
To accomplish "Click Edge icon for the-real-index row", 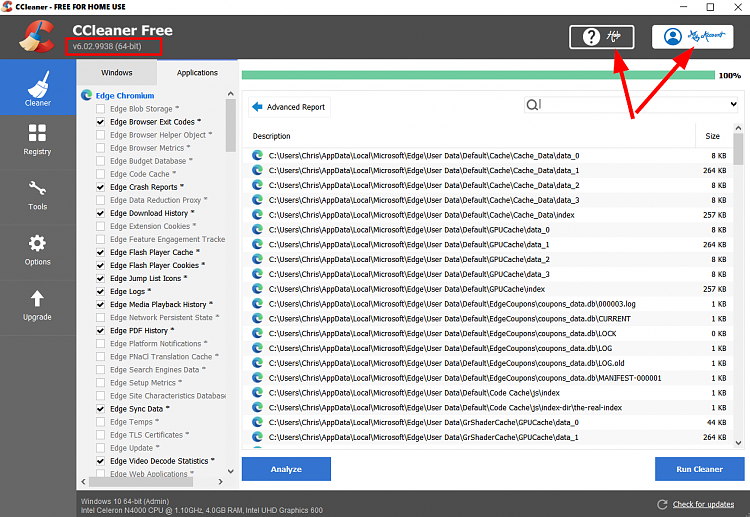I will (x=257, y=407).
